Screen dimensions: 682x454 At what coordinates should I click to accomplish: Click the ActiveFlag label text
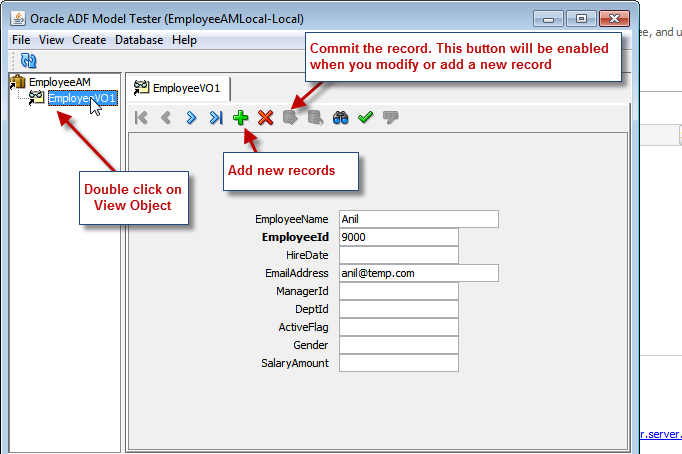tap(304, 327)
